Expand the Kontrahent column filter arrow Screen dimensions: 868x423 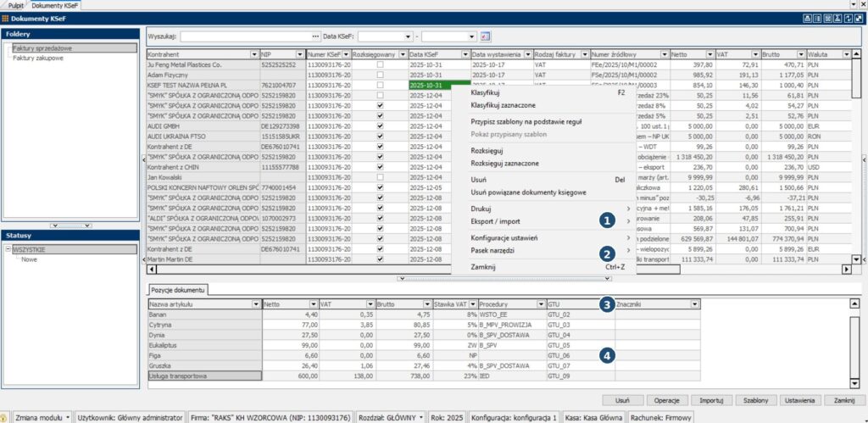coord(254,54)
